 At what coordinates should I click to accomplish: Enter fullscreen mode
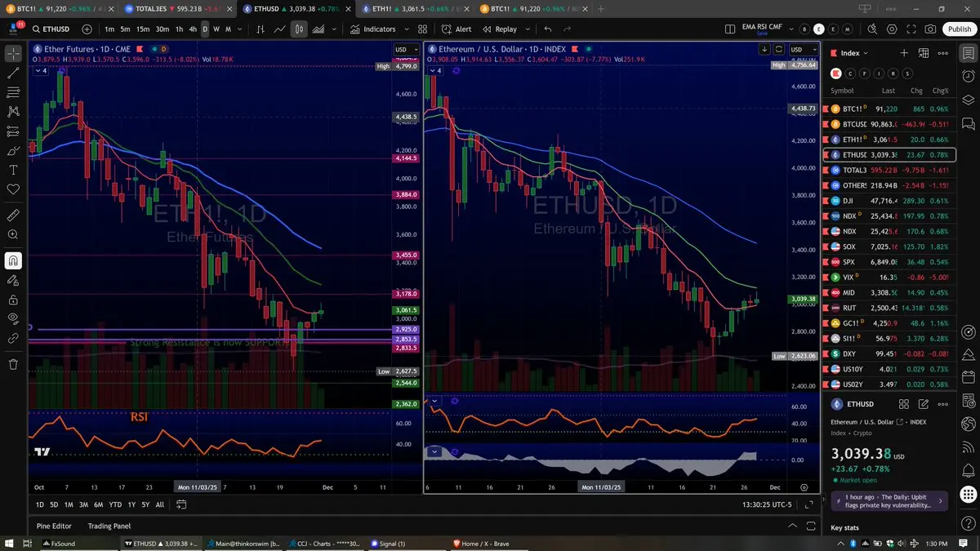910,29
